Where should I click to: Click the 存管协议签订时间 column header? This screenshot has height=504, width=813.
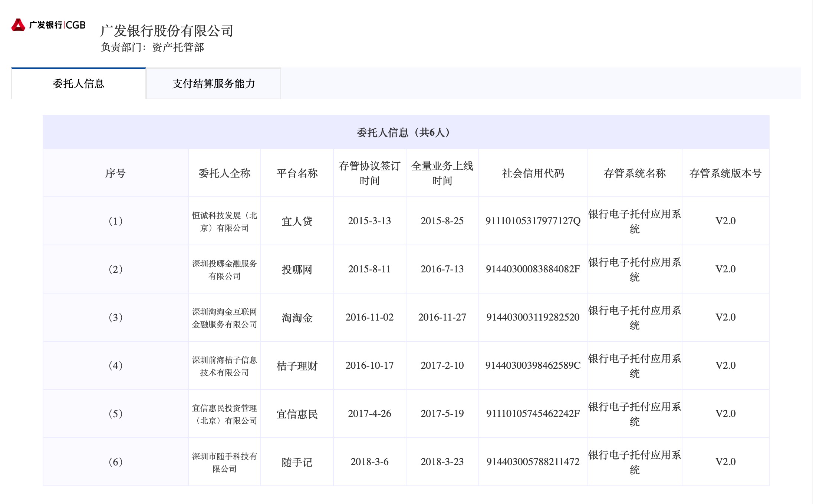pyautogui.click(x=370, y=173)
